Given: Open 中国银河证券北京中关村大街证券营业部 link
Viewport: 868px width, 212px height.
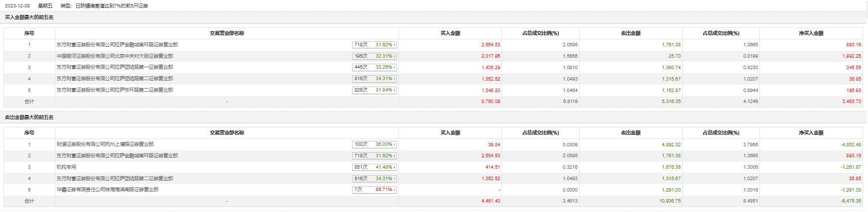Looking at the screenshot, I should click(x=115, y=56).
